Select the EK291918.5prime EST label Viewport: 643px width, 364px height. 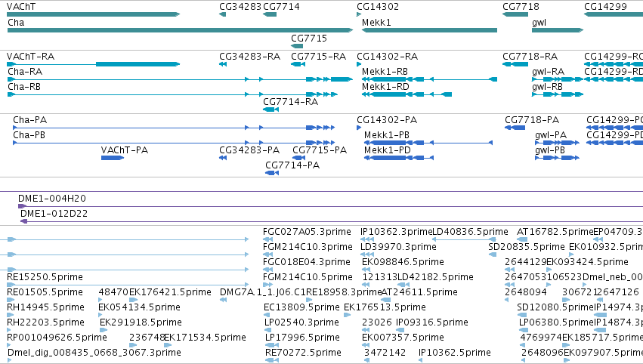coord(141,323)
